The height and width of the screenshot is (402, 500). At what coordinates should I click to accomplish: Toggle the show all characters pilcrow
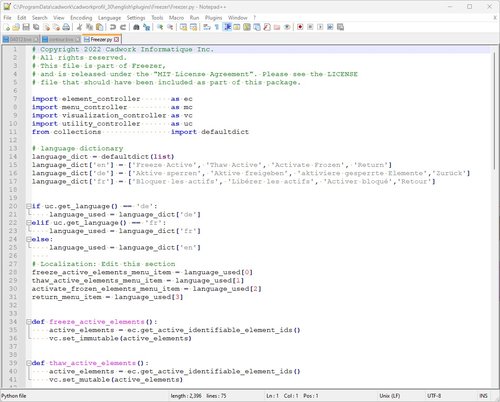(217, 27)
